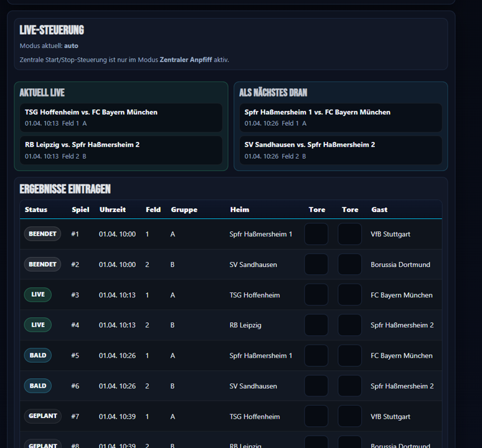Select the live RB Leipzig vs. Haßmersheim 2 card
This screenshot has height=448, width=482.
pyautogui.click(x=121, y=150)
